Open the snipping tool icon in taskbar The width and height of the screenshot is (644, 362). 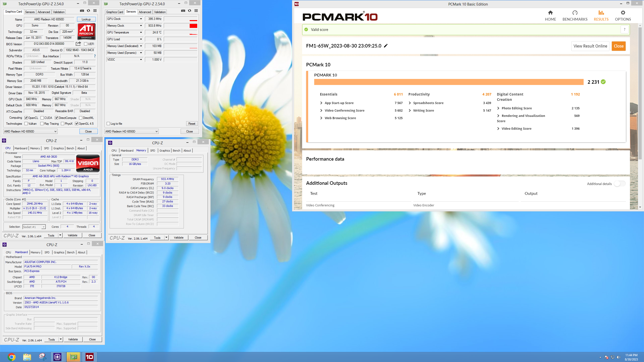coord(42,357)
